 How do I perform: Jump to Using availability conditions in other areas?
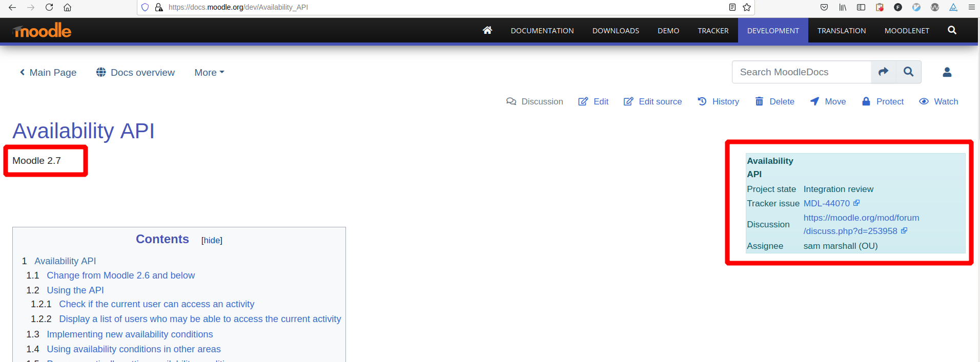(x=134, y=349)
